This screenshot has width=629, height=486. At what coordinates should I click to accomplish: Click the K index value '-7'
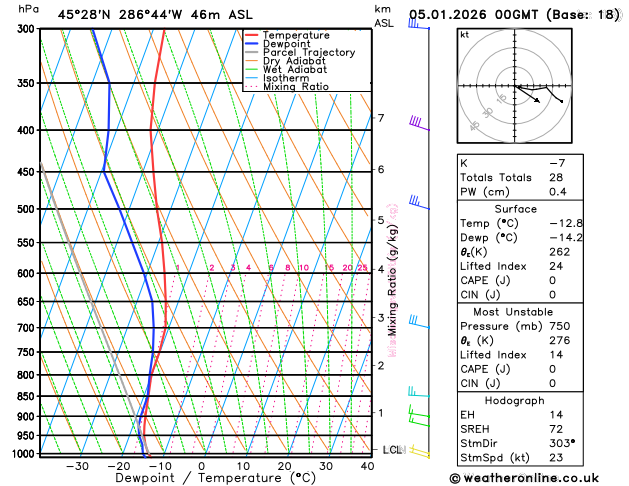click(557, 163)
